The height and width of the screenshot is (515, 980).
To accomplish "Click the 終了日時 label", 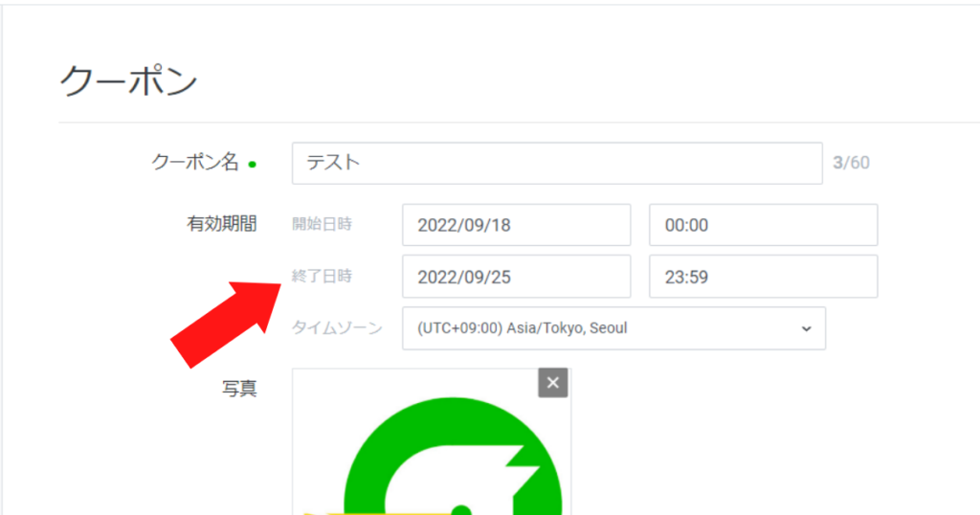I will click(x=322, y=277).
